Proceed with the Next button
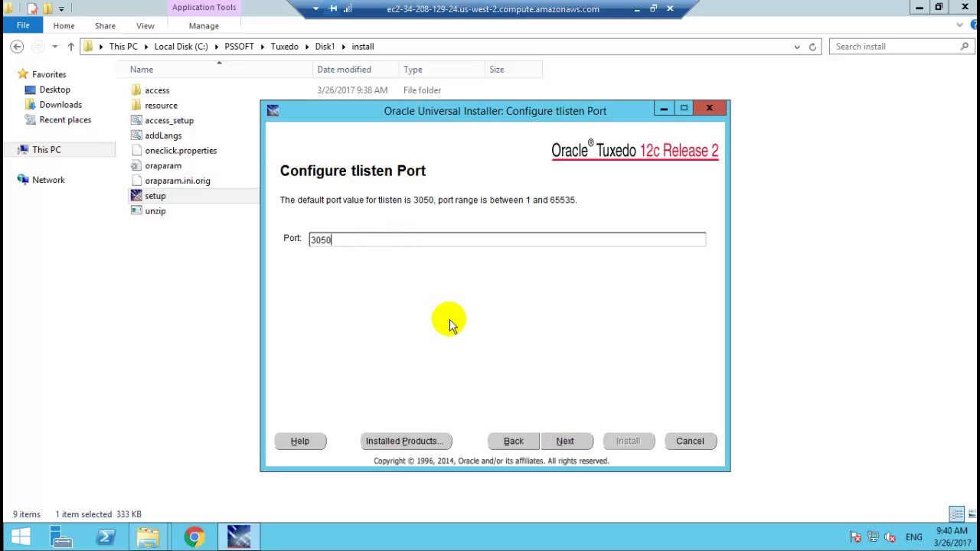The height and width of the screenshot is (551, 980). click(565, 441)
